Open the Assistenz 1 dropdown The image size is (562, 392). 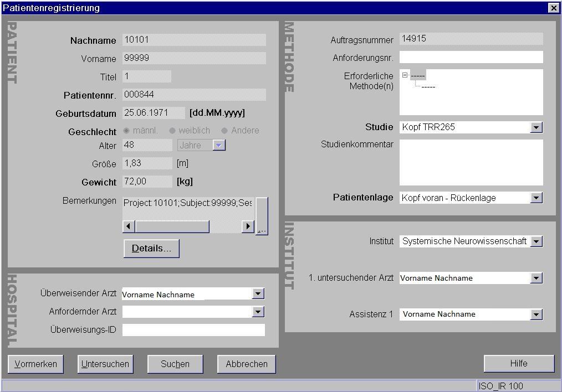(x=536, y=314)
